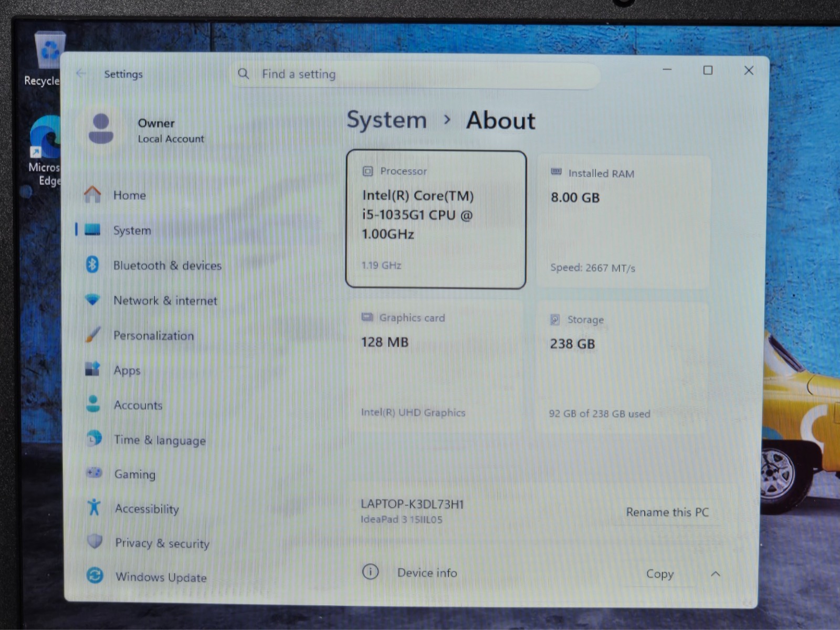Click the Graphics card icon
Image resolution: width=840 pixels, height=630 pixels.
[367, 317]
